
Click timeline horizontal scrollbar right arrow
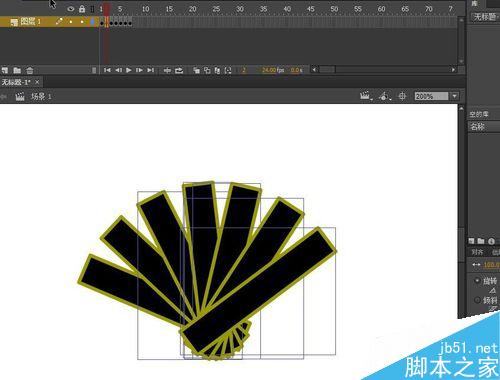coord(453,70)
